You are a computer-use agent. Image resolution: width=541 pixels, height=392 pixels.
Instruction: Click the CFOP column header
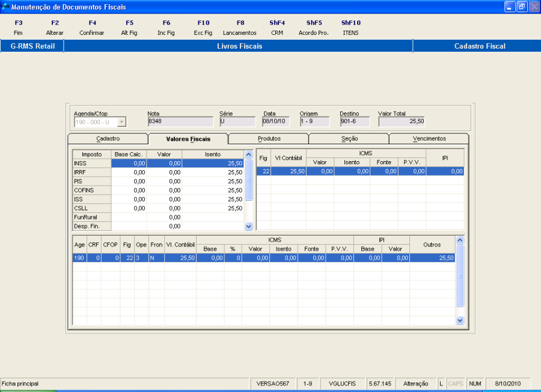tap(111, 245)
